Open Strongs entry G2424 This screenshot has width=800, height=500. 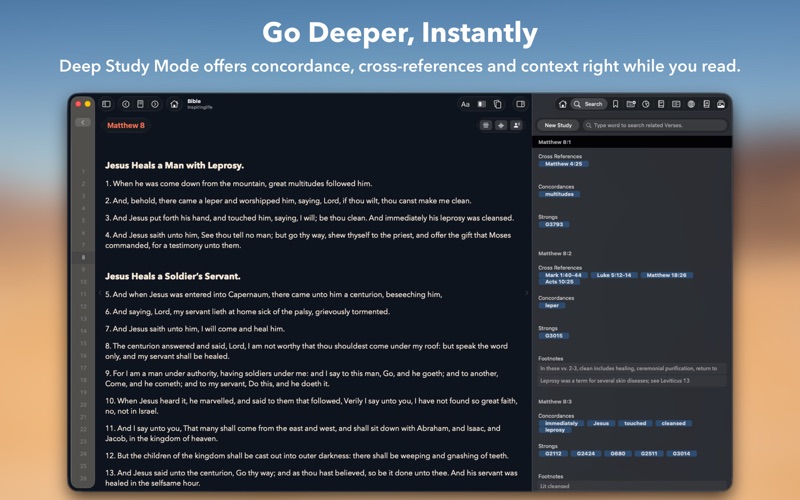click(x=586, y=453)
